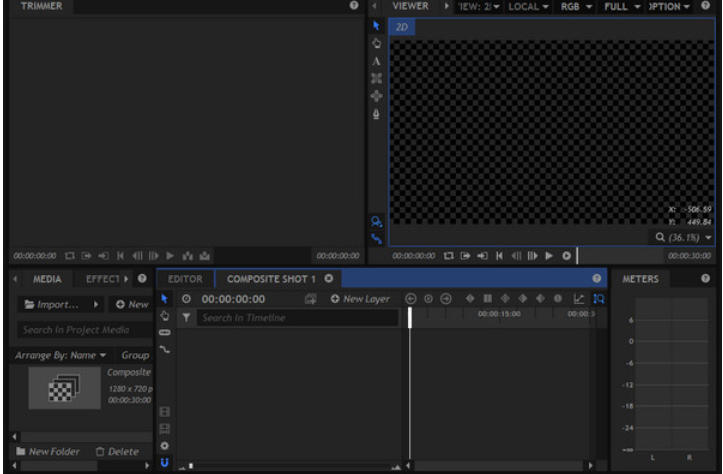Click the Import button in the Media panel
Screen dimensions: 723x474
[52, 304]
